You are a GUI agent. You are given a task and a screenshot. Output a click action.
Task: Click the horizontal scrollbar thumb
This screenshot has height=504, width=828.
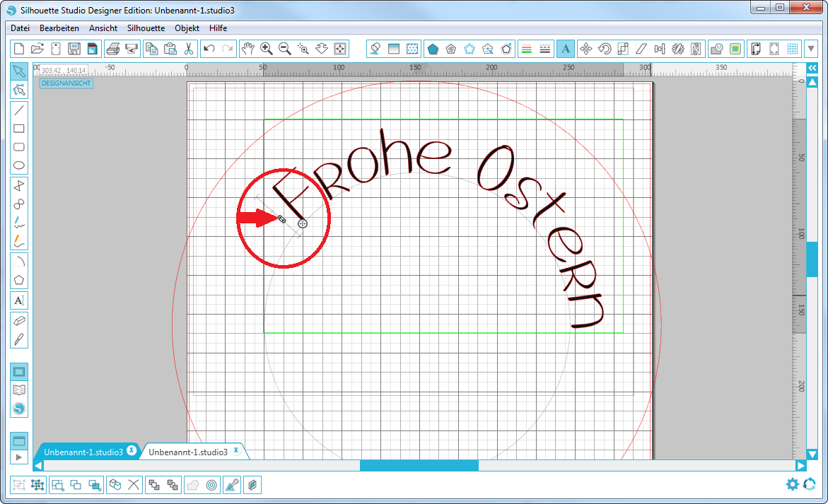tap(419, 466)
